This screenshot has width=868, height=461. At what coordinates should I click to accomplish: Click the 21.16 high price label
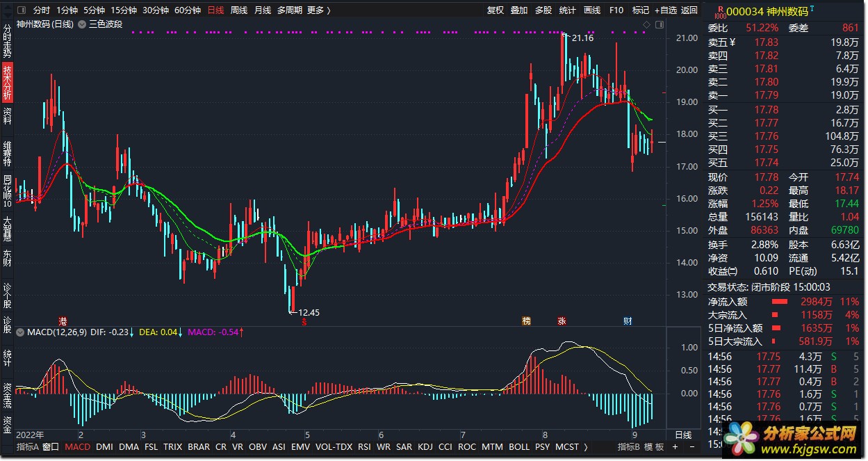(582, 38)
